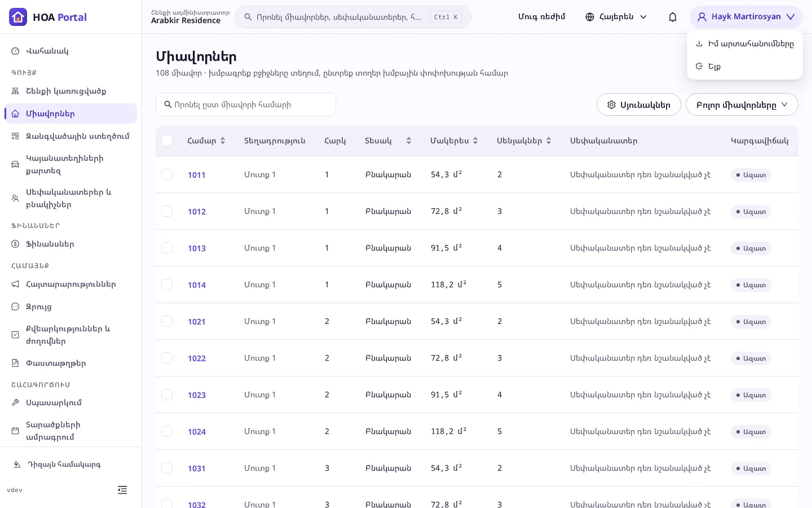The height and width of the screenshot is (508, 812).
Task: Sort by the Սենյակներ column
Action: pos(524,141)
